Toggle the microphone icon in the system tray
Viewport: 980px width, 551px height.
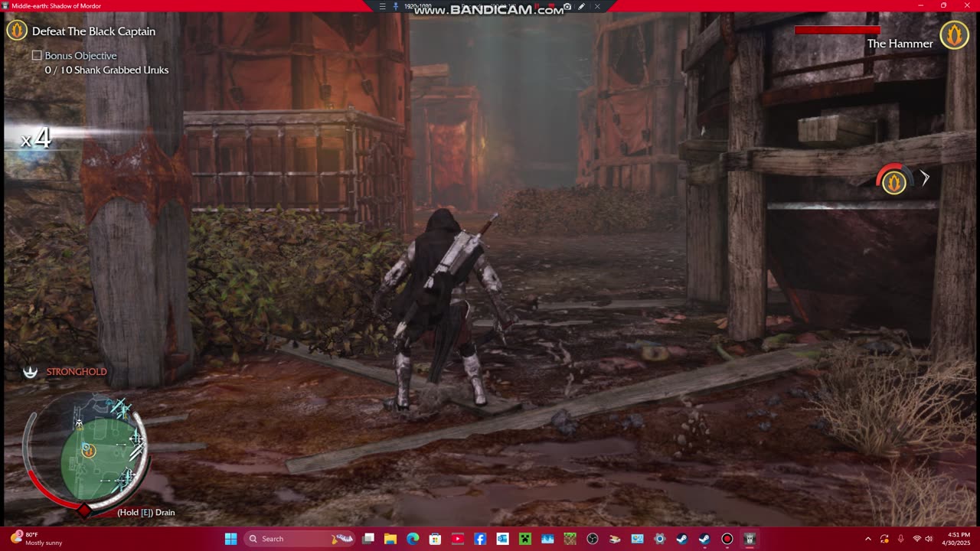pos(900,539)
